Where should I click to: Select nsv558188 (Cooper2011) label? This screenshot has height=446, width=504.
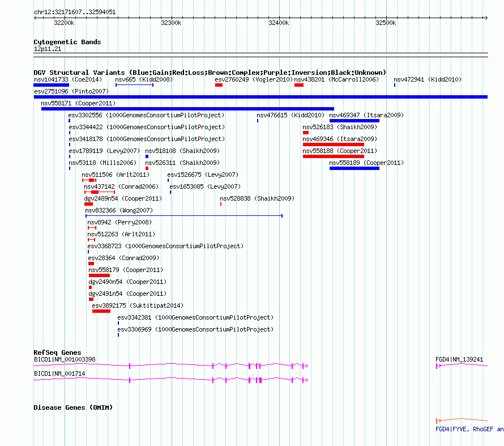coord(340,151)
